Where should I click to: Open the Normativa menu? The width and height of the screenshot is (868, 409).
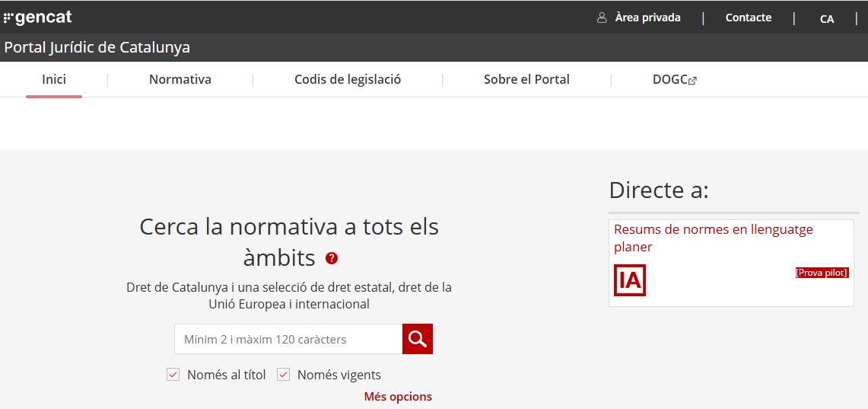(x=180, y=79)
